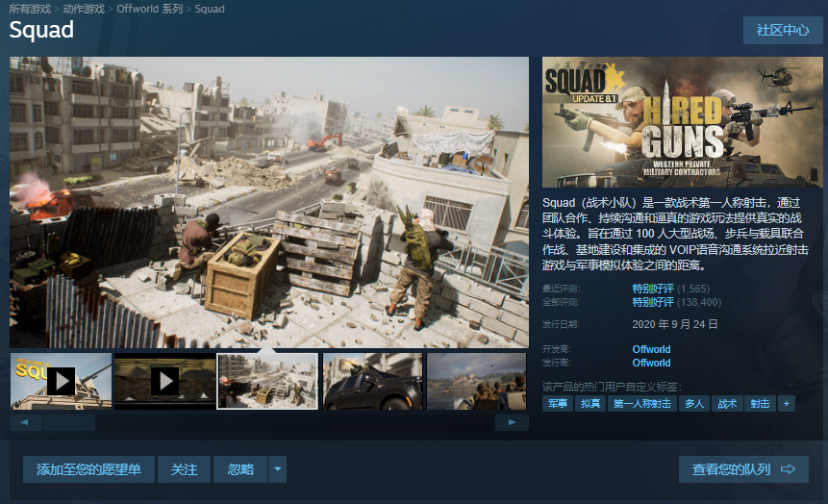Click the 查看您的队列 queue button
Screen dimensions: 828x504
(743, 469)
